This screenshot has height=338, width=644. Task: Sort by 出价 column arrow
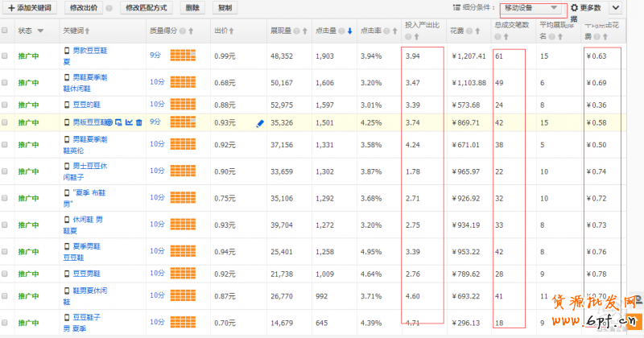coord(233,31)
